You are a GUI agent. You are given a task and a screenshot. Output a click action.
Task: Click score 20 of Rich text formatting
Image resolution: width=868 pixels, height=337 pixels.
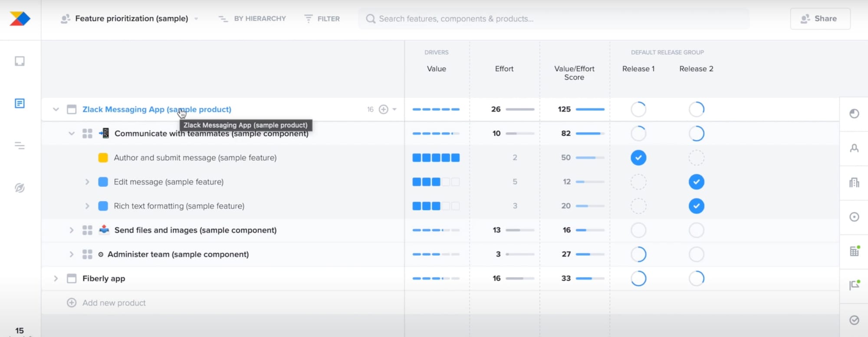pos(566,206)
